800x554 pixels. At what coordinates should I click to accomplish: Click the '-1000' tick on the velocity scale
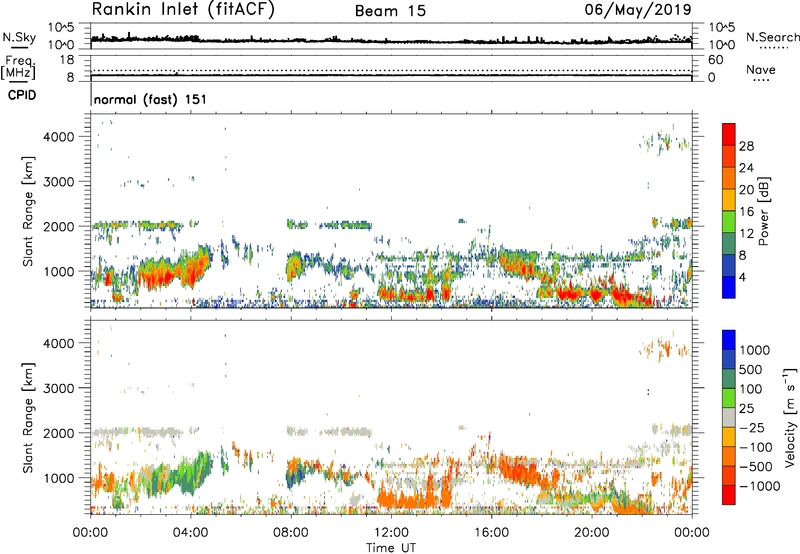point(760,486)
